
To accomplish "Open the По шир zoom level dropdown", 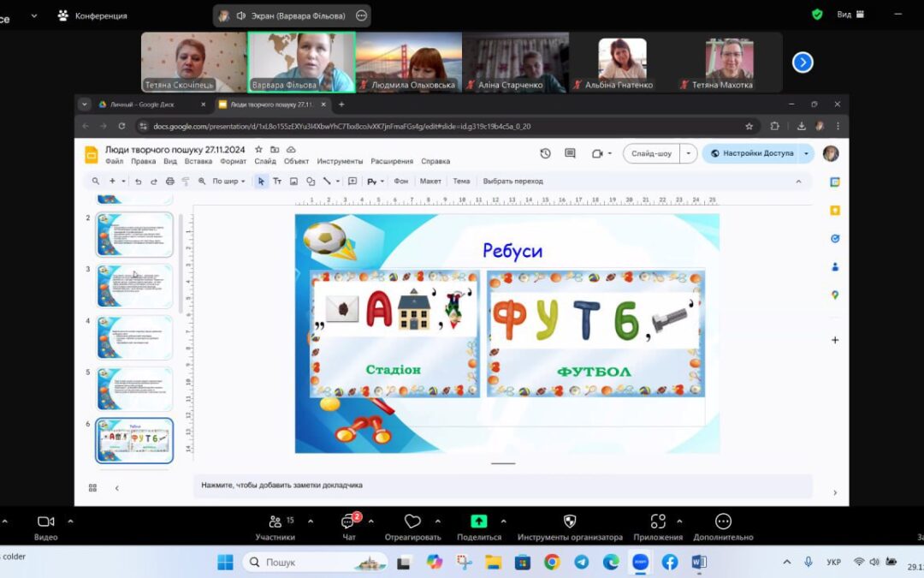I will 228,182.
